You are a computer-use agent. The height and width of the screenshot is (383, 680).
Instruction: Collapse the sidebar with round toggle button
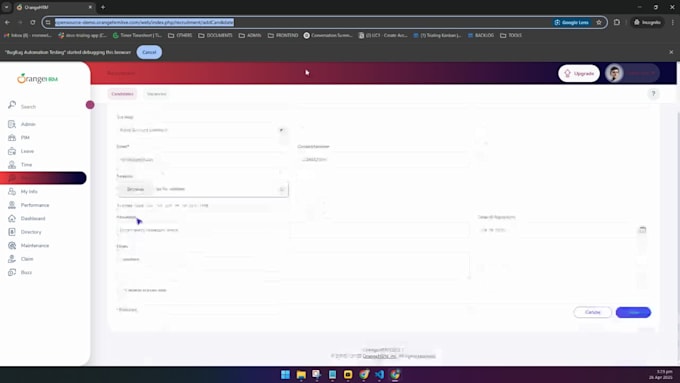[90, 105]
